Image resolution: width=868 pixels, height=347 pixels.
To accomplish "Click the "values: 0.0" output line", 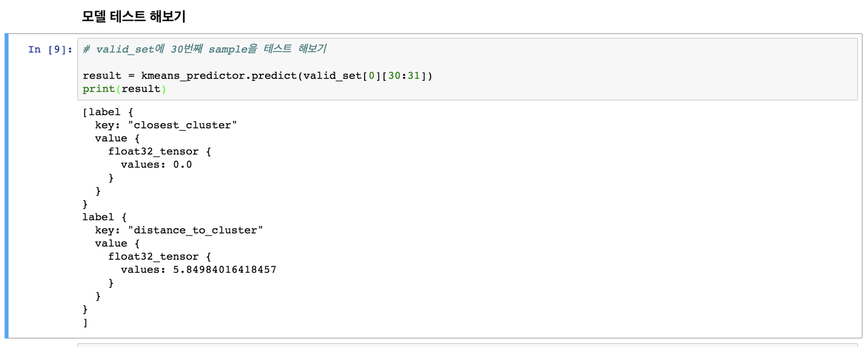I will click(x=156, y=165).
